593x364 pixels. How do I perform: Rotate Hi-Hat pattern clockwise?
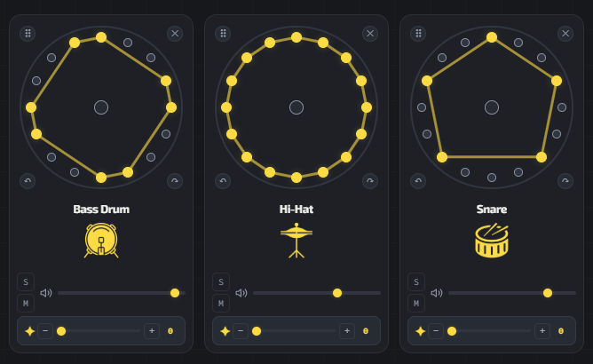[x=370, y=181]
